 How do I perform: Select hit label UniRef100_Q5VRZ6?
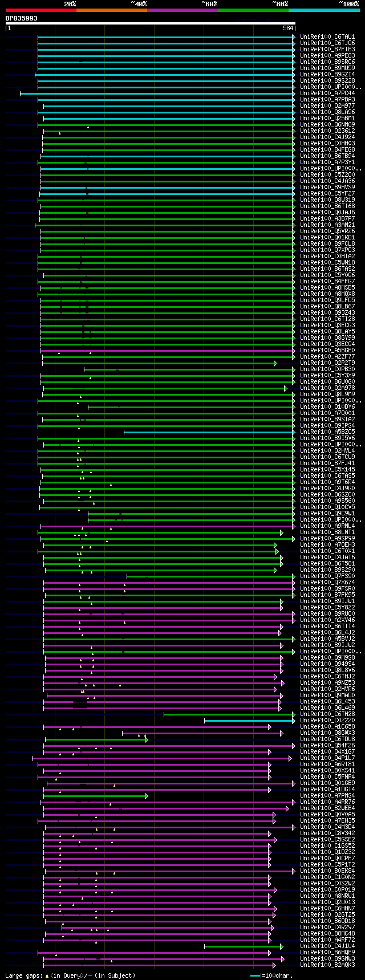327,231
